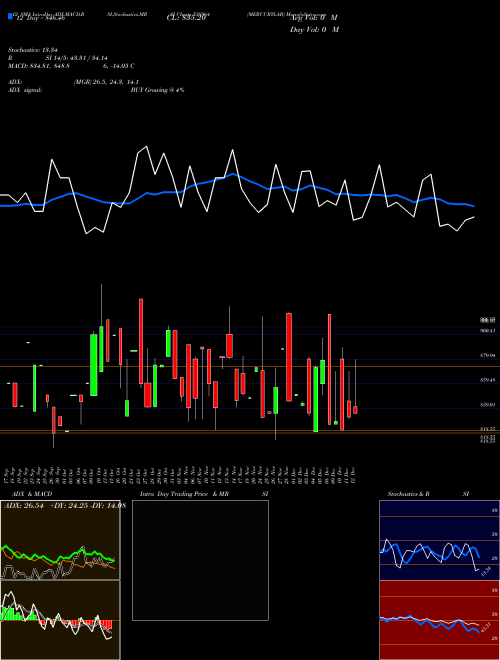Open the blue Stochastics chart panel

point(439,540)
